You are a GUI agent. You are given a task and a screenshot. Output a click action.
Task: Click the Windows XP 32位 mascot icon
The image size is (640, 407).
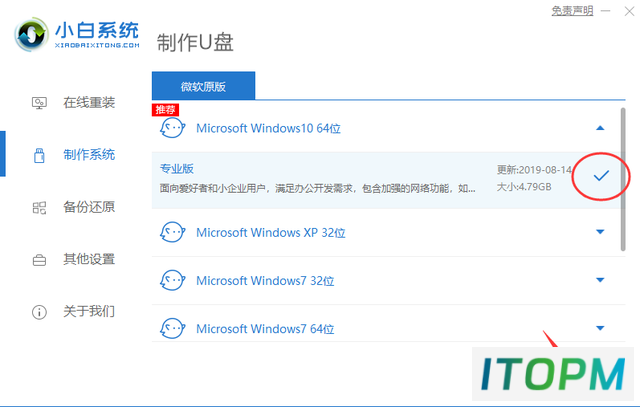pyautogui.click(x=172, y=232)
